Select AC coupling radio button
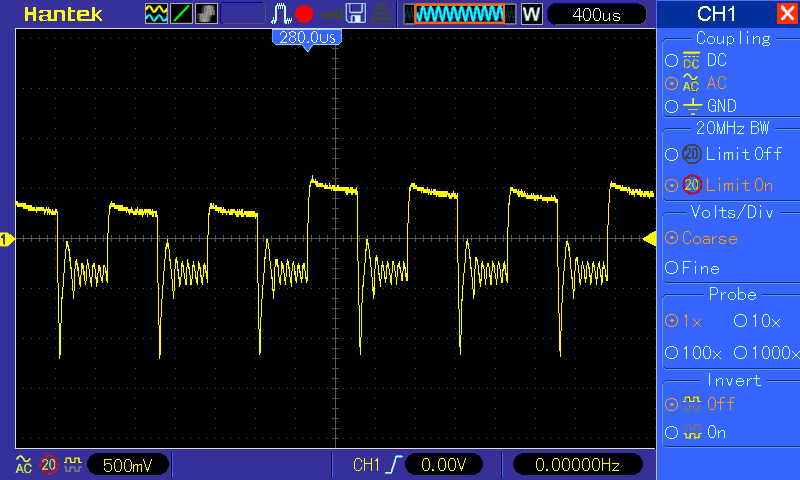 click(671, 83)
